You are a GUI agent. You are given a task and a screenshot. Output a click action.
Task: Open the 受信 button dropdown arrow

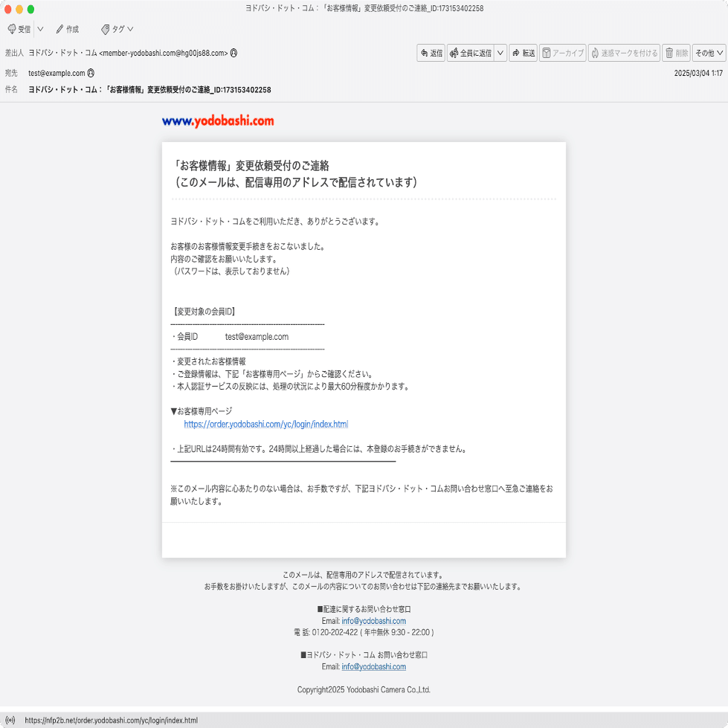tap(39, 29)
